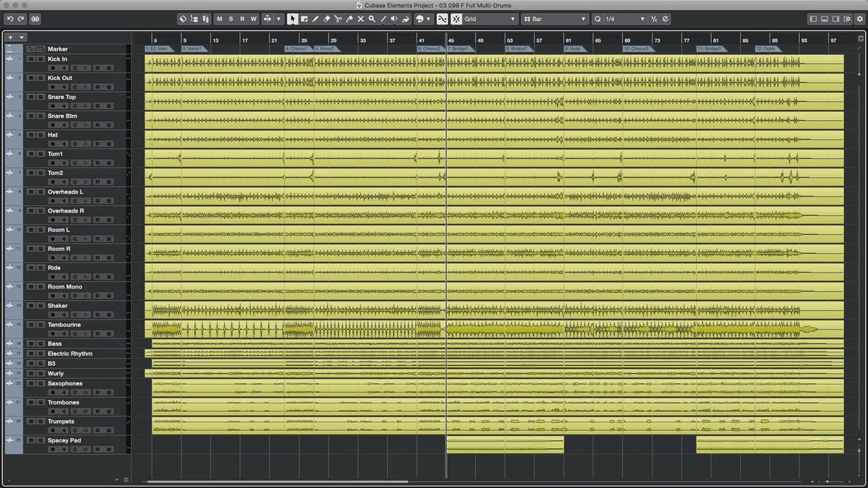Open track list settings gear
This screenshot has height=488, width=868.
[126, 479]
